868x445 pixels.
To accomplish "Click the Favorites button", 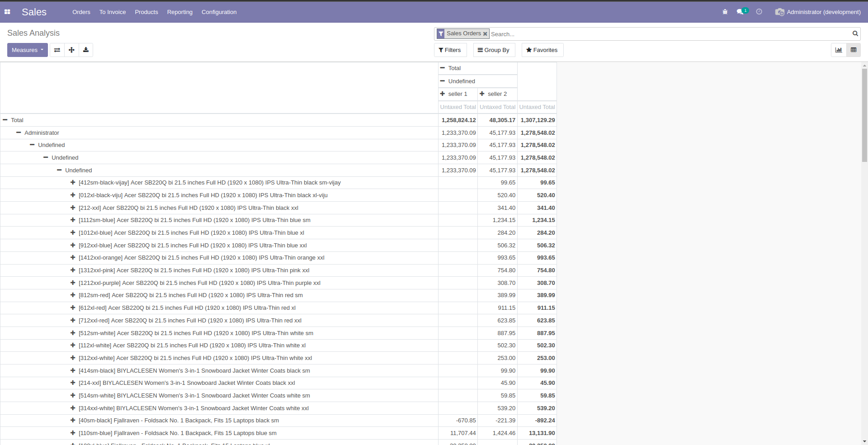I will point(542,50).
